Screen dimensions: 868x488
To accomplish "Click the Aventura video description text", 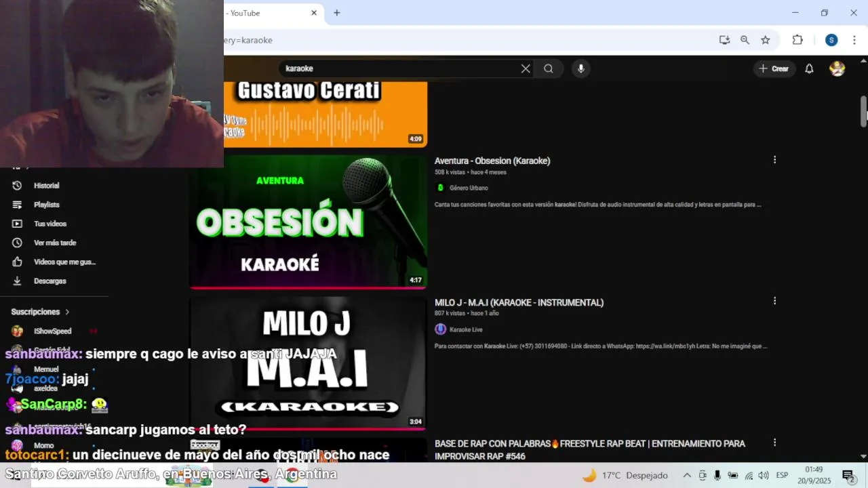I will (598, 204).
